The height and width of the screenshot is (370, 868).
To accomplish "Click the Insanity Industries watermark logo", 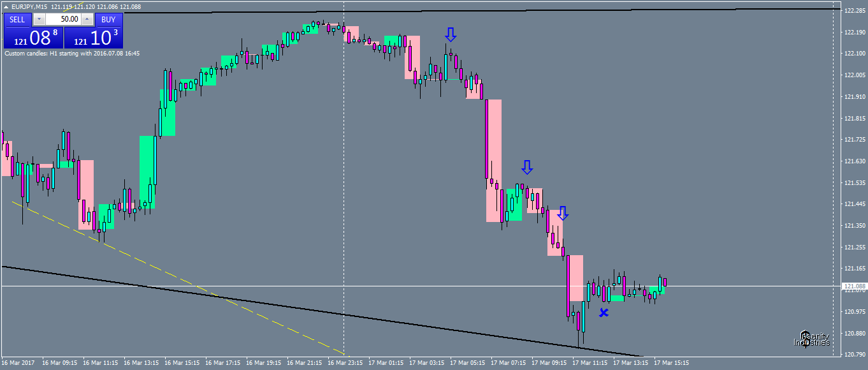I will click(x=813, y=339).
